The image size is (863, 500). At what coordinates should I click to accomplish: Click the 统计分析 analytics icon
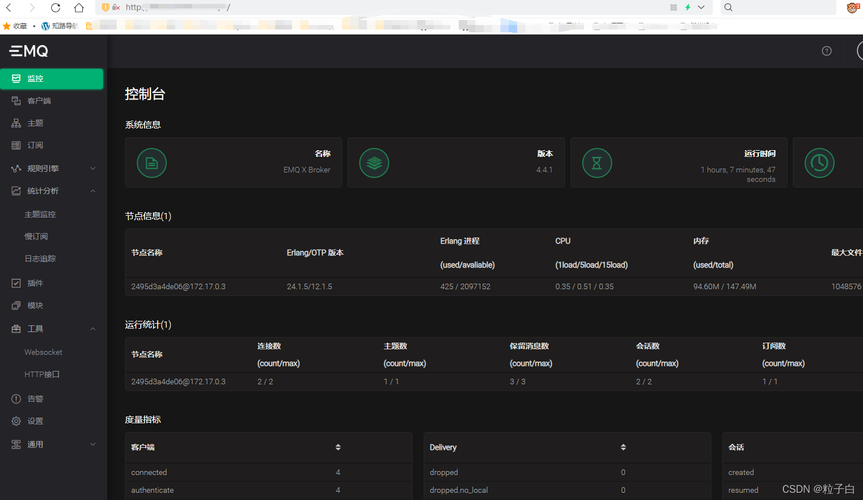[x=16, y=191]
